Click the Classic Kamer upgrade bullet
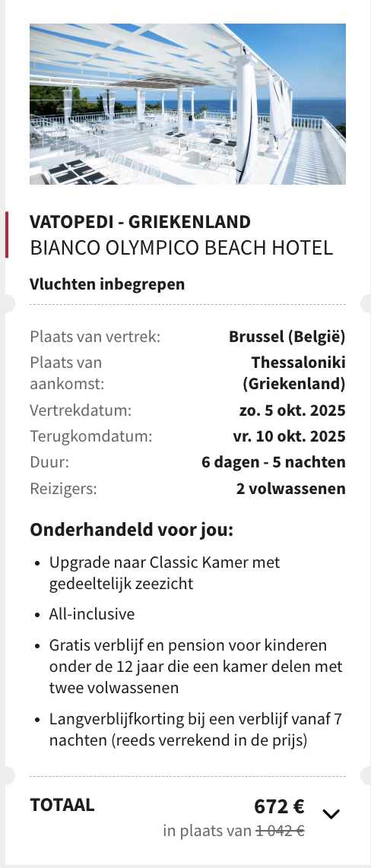 [x=164, y=572]
